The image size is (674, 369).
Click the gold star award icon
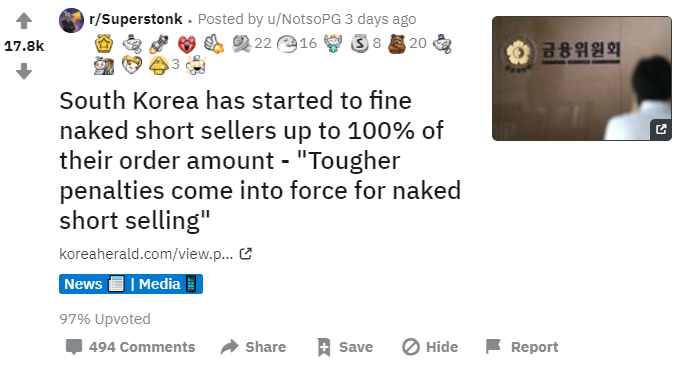[x=104, y=43]
